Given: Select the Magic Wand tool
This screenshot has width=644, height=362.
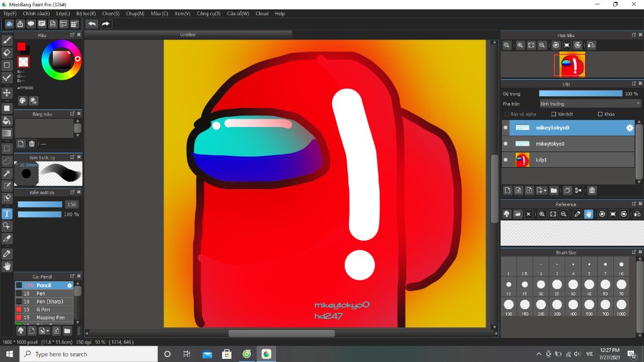Looking at the screenshot, I should (x=6, y=173).
